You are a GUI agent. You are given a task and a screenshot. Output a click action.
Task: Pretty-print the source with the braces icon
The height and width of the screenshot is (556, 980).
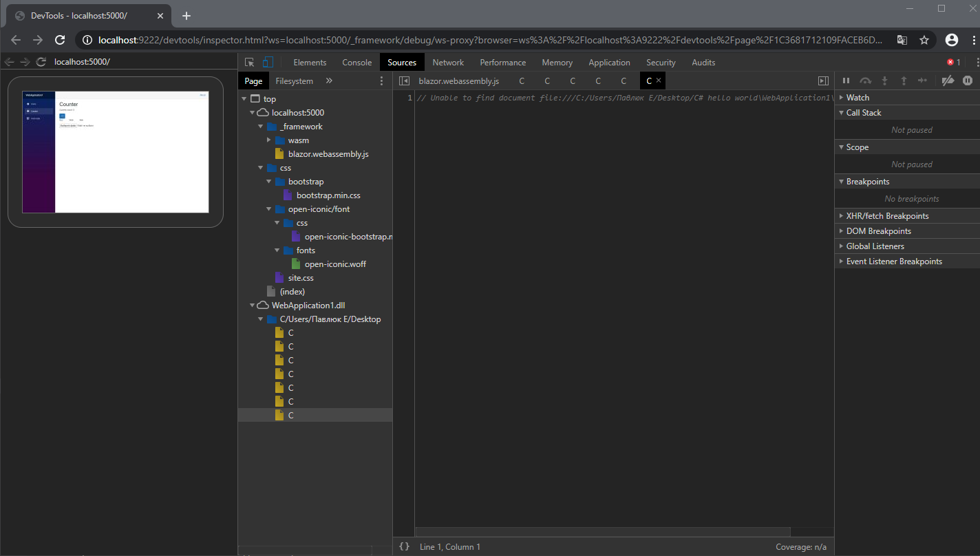point(405,546)
